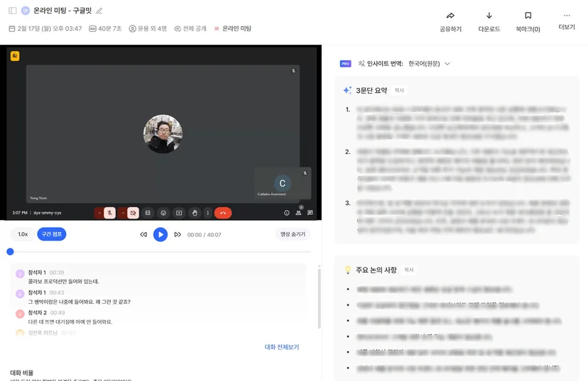Open vertical three-dot menu in video

pyautogui.click(x=208, y=213)
